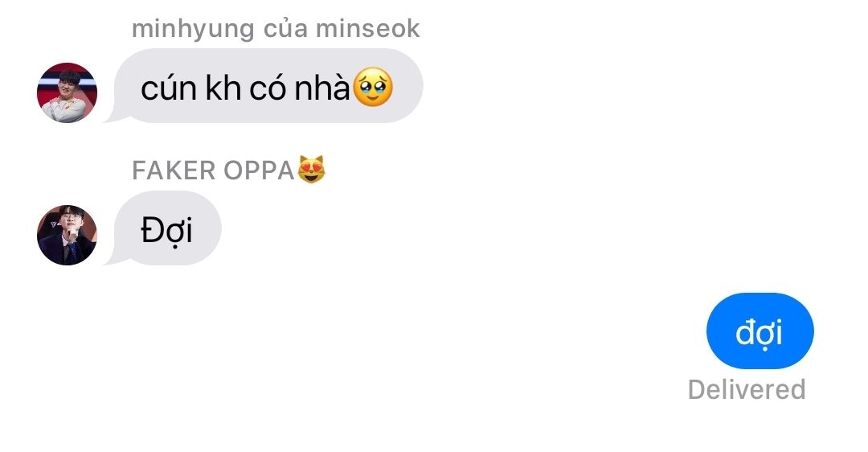Open sender name 'FAKER OPPA'

click(213, 170)
